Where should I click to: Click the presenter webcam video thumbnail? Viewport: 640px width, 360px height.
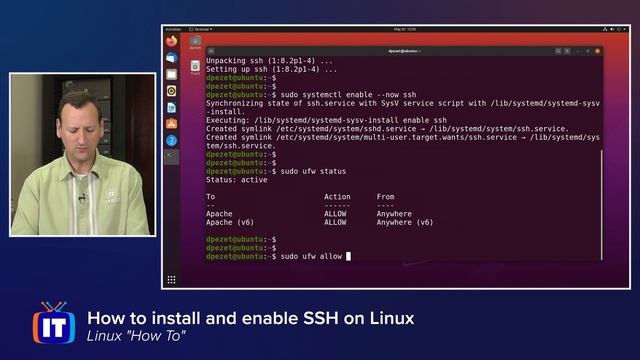82,155
